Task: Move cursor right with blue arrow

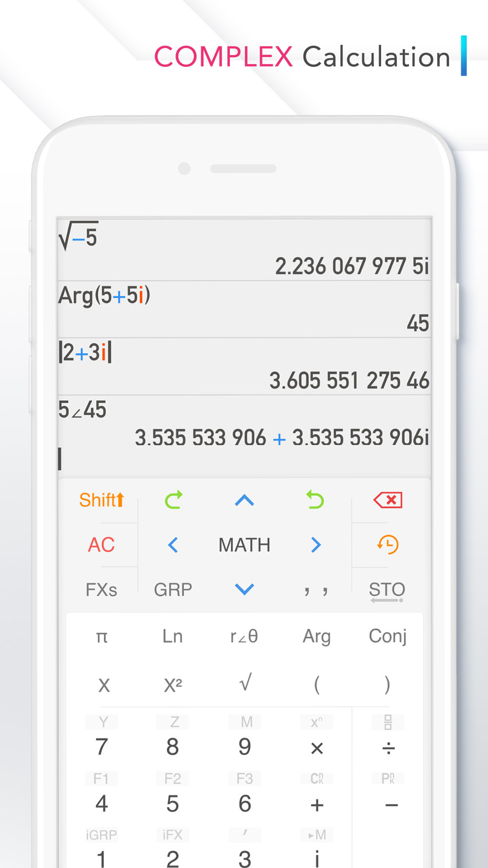Action: pos(316,545)
